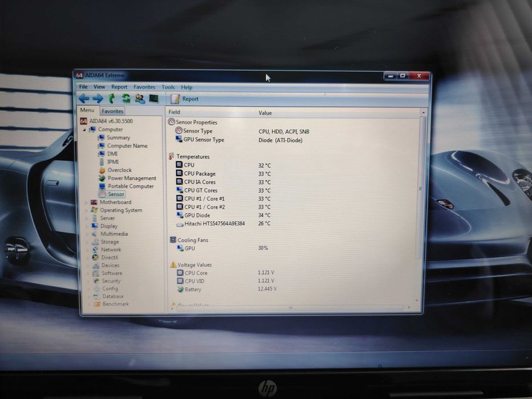Select the Summary tree item
Image resolution: width=532 pixels, height=399 pixels.
pyautogui.click(x=114, y=137)
